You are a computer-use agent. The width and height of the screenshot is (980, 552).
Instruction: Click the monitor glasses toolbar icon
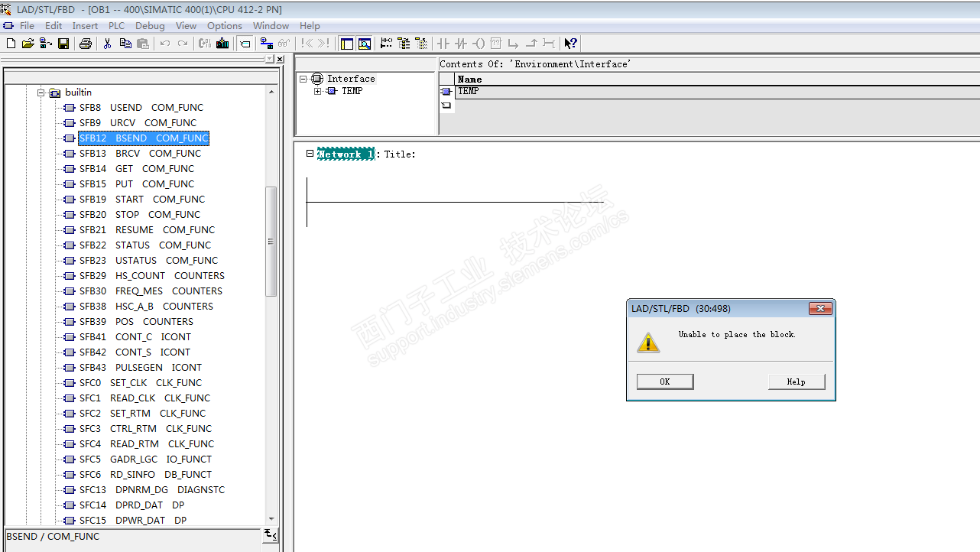(x=284, y=44)
